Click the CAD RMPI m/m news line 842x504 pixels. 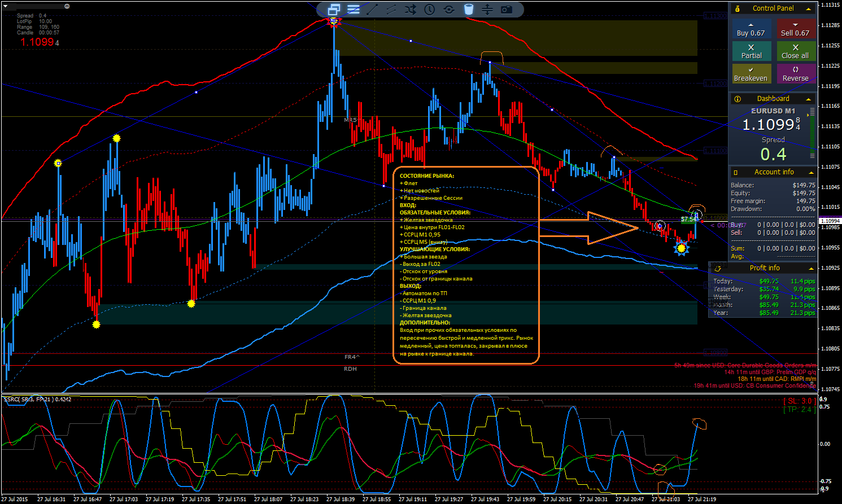[776, 379]
